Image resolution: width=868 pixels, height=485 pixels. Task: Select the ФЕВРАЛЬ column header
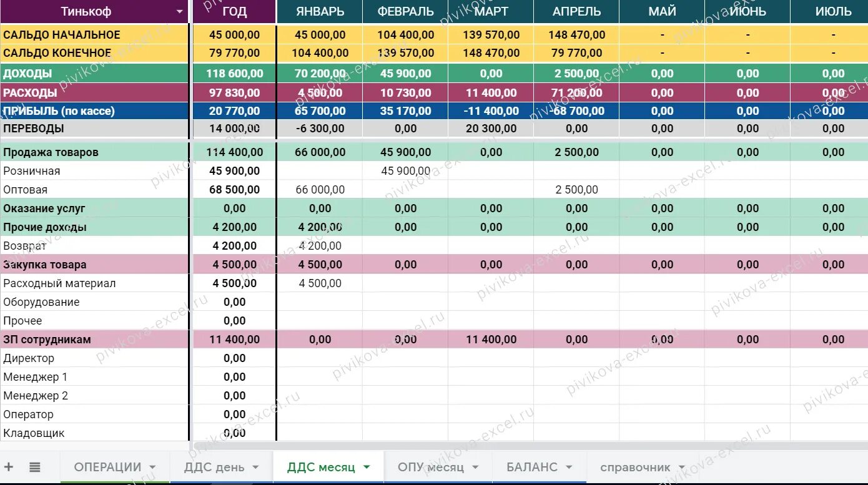[x=406, y=12]
